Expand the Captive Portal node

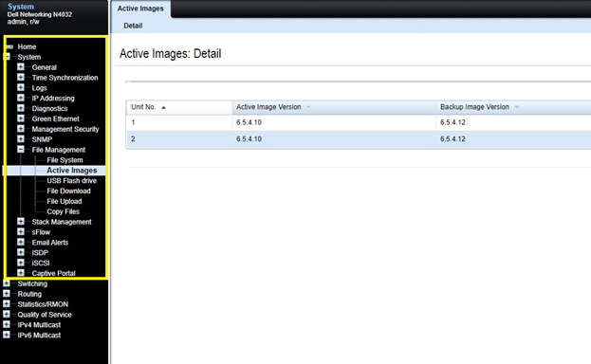coord(21,273)
